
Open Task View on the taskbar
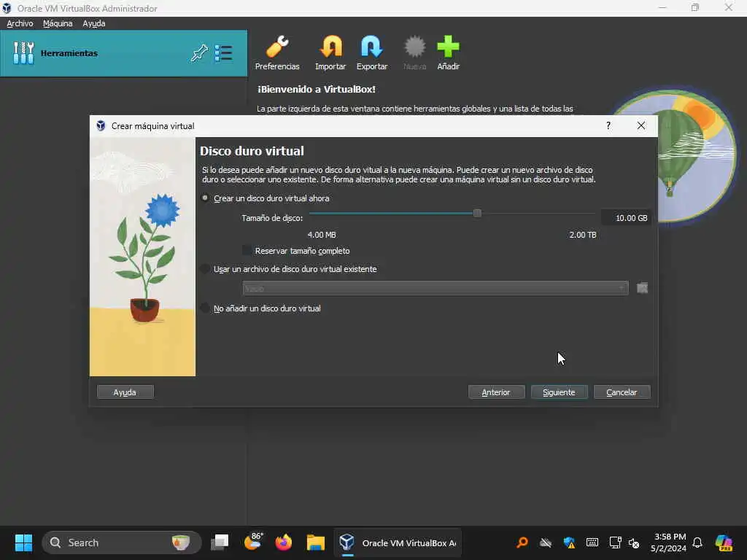[220, 542]
